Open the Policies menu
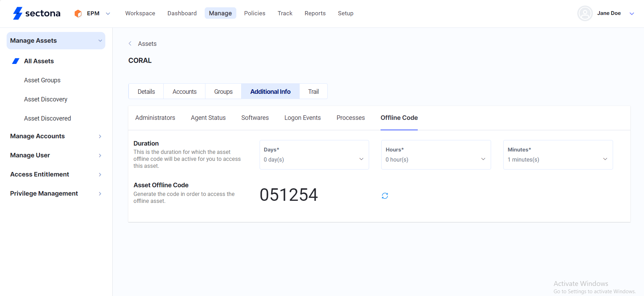 click(254, 13)
